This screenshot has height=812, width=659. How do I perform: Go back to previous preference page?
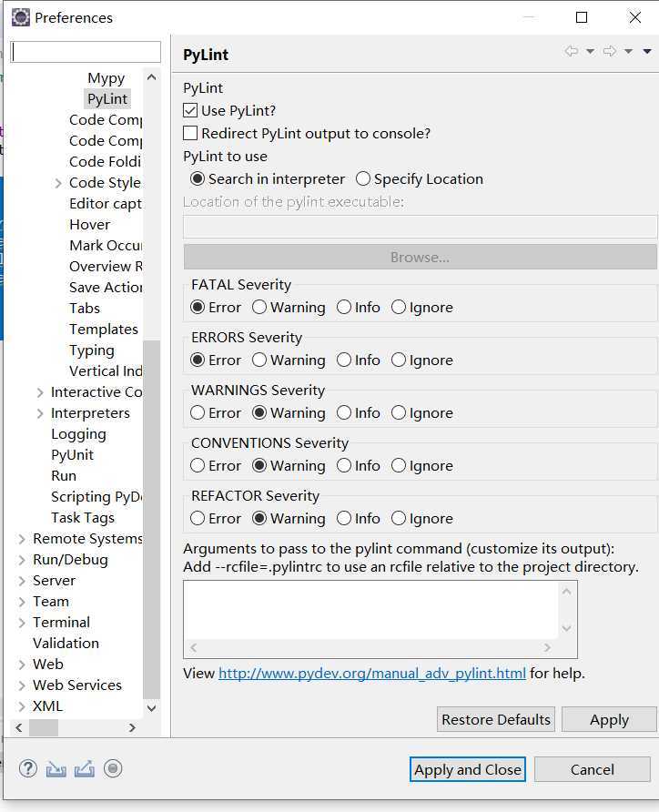tap(572, 51)
